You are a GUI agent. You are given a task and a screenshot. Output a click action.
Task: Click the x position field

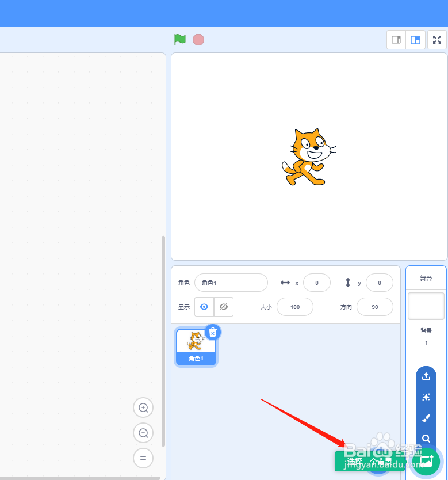pyautogui.click(x=317, y=283)
